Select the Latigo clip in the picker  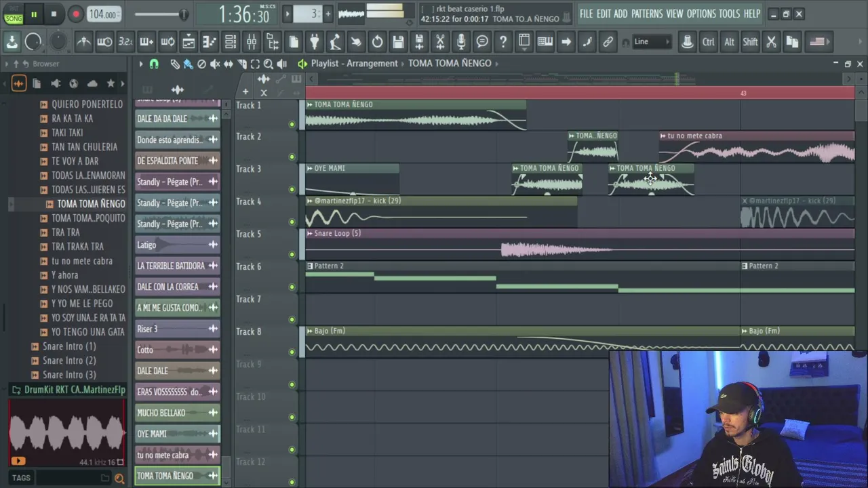177,245
